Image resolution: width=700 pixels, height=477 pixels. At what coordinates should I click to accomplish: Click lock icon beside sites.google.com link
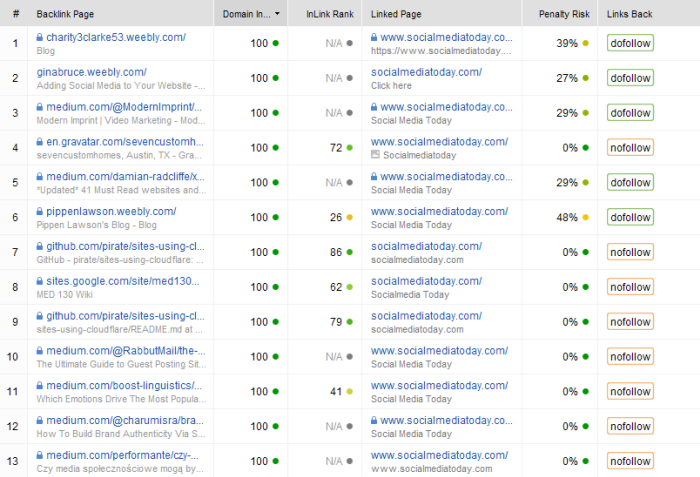pos(40,281)
